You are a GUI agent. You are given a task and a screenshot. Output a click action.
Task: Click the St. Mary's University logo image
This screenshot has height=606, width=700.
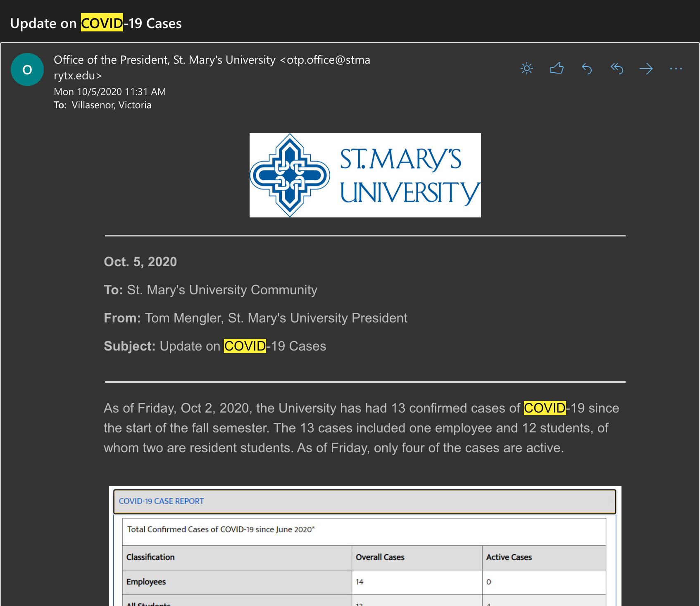[x=365, y=175]
